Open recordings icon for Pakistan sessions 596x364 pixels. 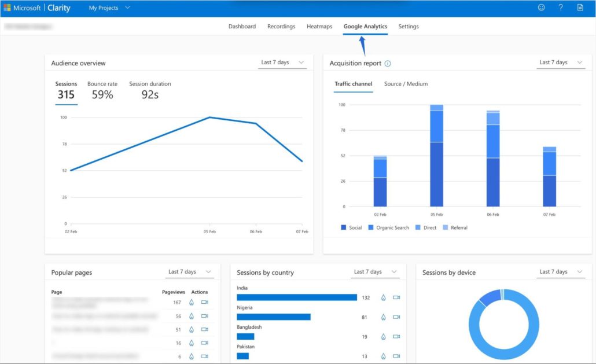396,356
